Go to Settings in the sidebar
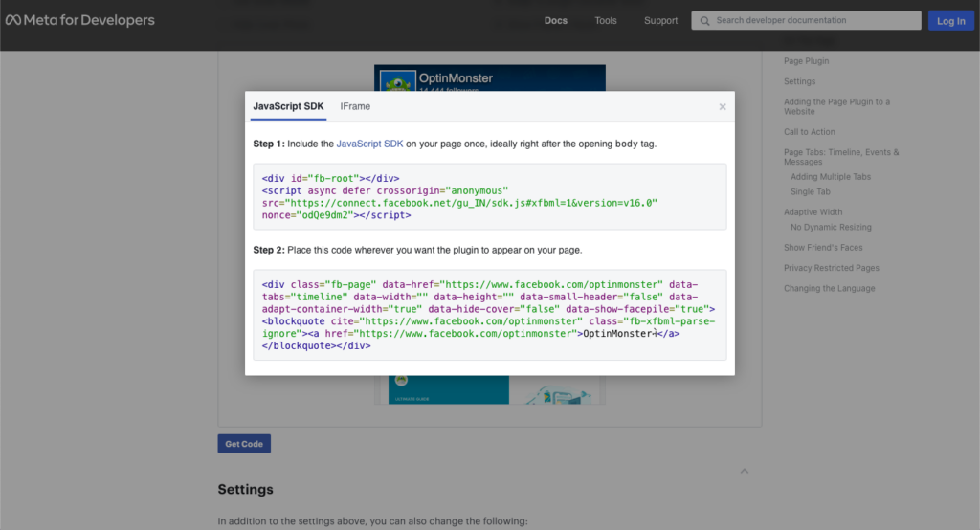 tap(799, 81)
